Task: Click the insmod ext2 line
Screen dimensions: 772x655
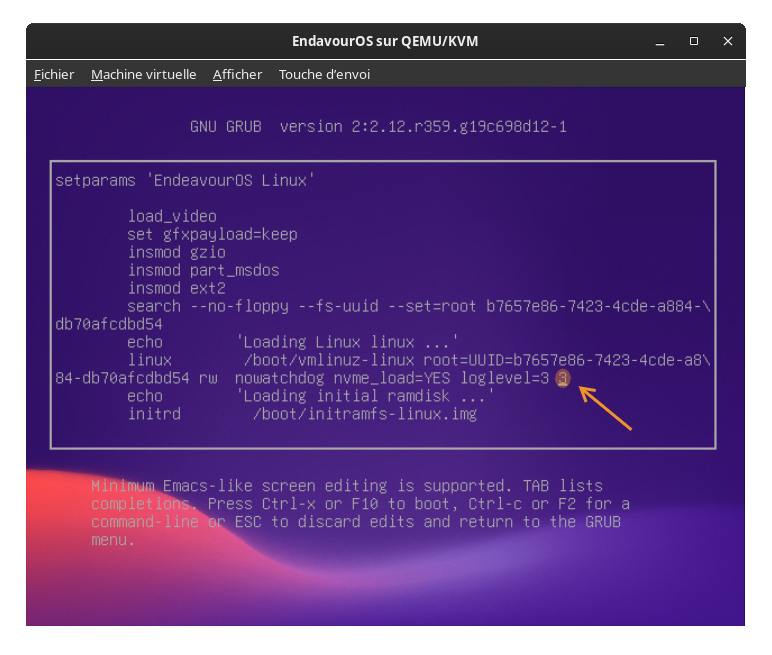Action: [176, 288]
